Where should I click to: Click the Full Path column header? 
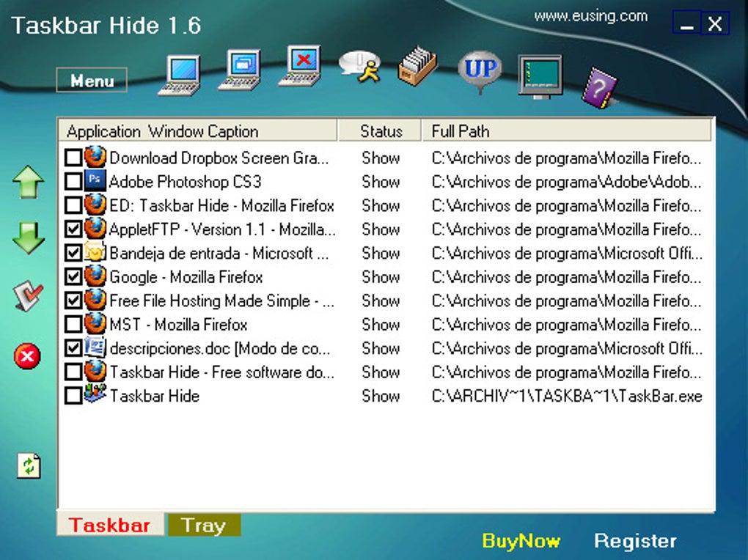pyautogui.click(x=567, y=130)
